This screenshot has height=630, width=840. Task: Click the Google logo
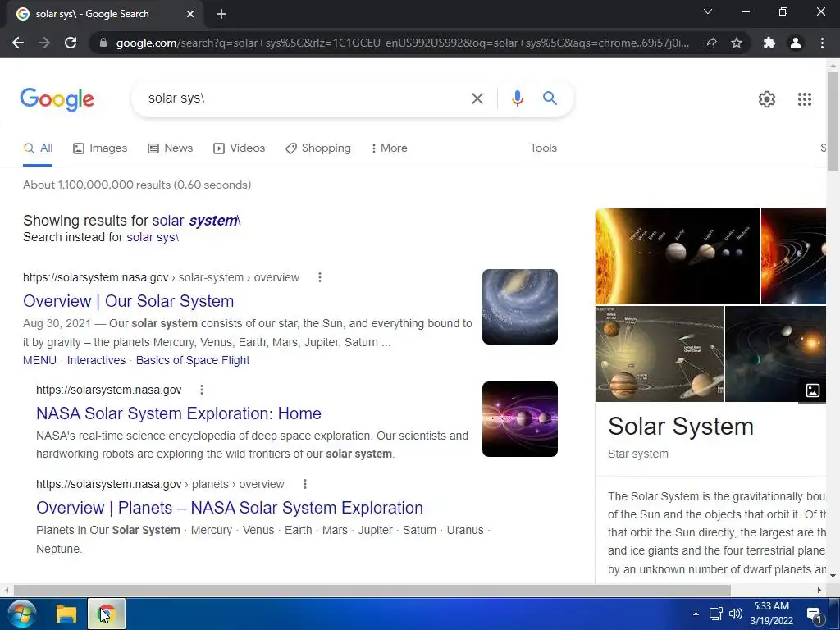point(57,99)
